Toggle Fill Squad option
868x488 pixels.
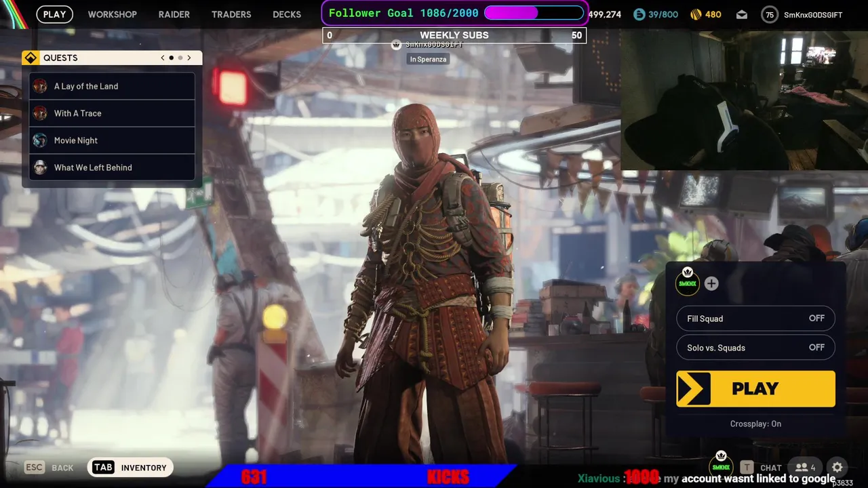[755, 319]
